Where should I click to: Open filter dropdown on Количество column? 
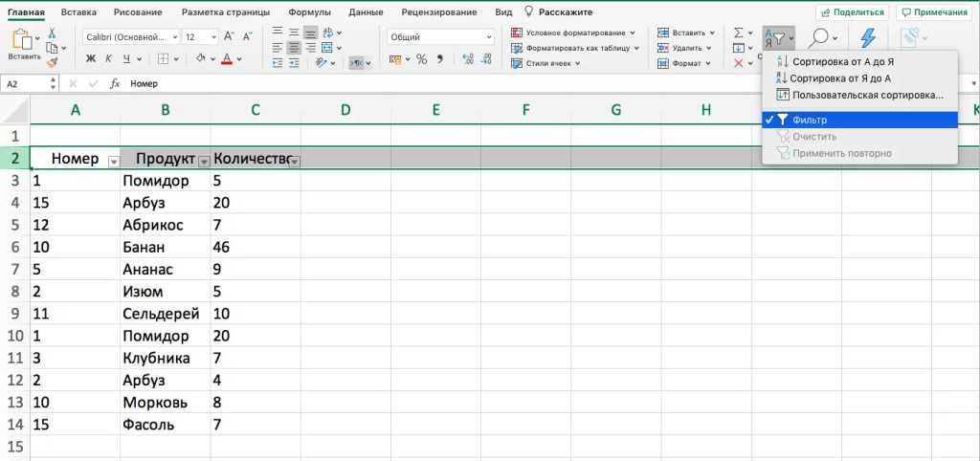pos(295,162)
